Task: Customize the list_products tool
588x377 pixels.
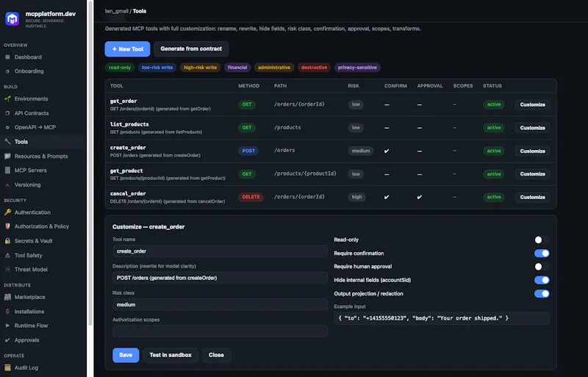Action: coord(532,128)
